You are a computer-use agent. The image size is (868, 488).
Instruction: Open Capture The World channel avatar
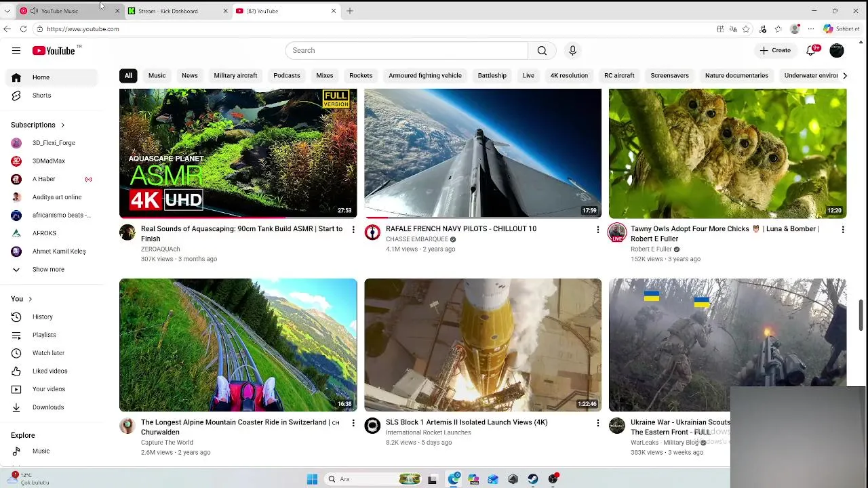(127, 426)
